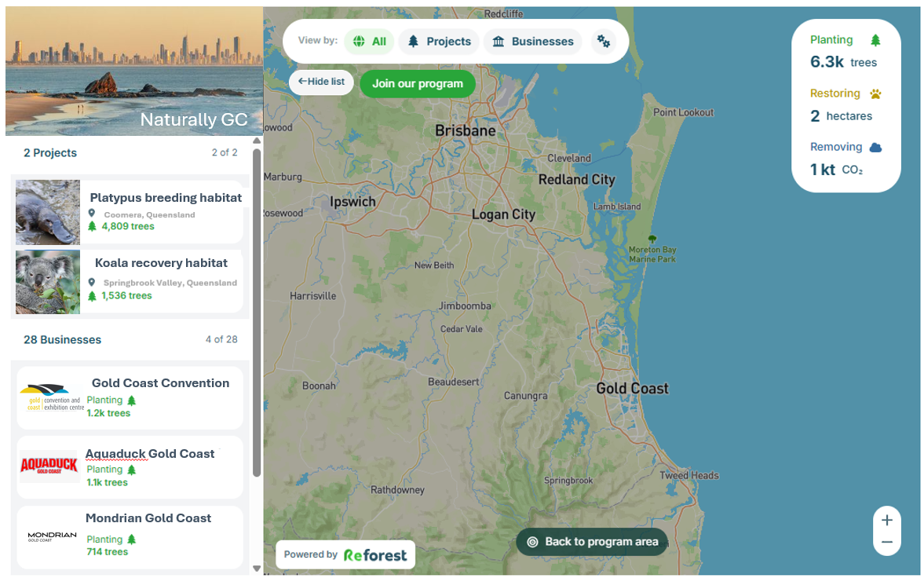Click the target icon in Back to program area
Viewport: 924px width, 578px height.
(532, 542)
